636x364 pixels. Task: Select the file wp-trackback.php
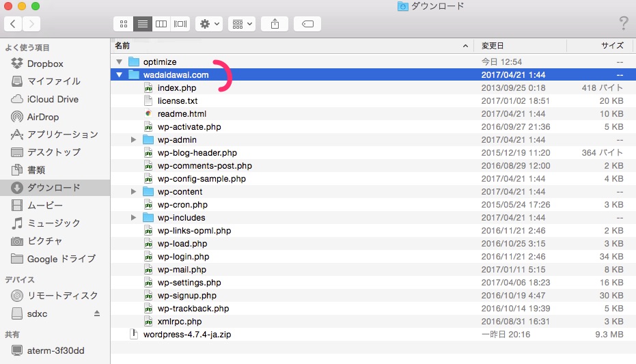point(193,309)
